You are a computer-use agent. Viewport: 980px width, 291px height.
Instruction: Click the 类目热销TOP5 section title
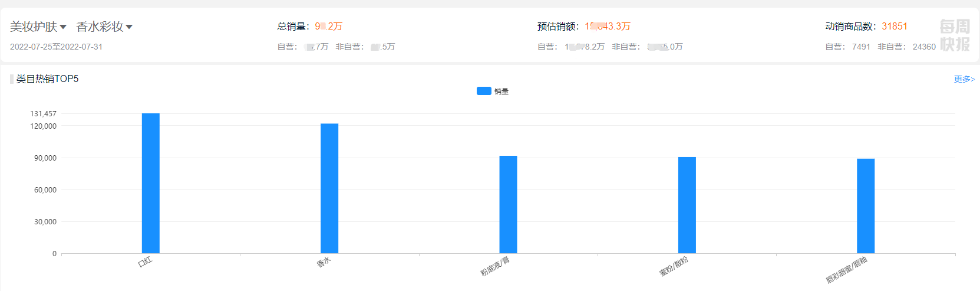click(x=47, y=79)
